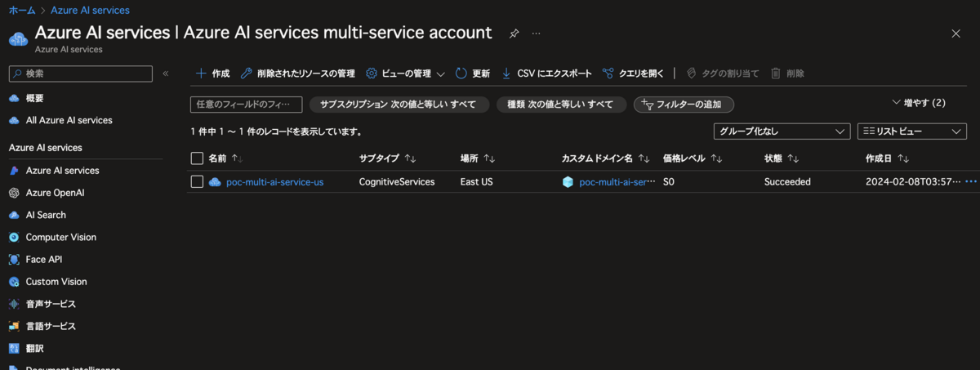980x370 pixels.
Task: Go to ホーム breadcrumb
Action: (x=22, y=10)
